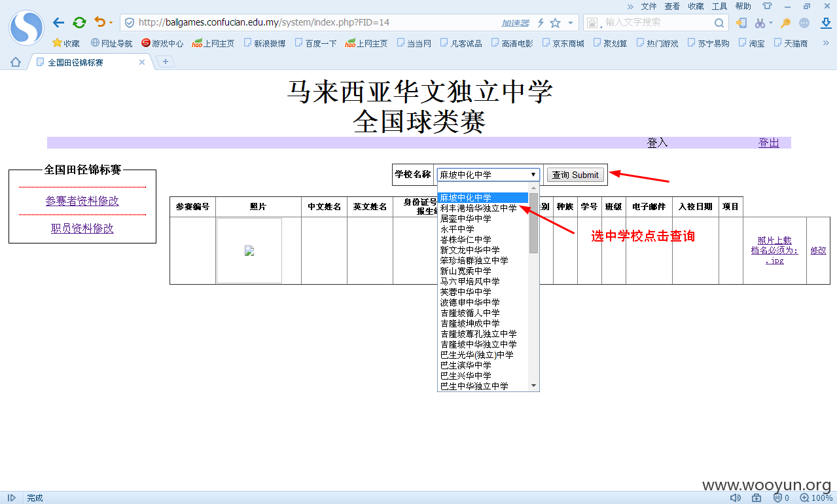Viewport: 837px width, 504px height.
Task: Open a new tab with plus button
Action: pyautogui.click(x=166, y=62)
